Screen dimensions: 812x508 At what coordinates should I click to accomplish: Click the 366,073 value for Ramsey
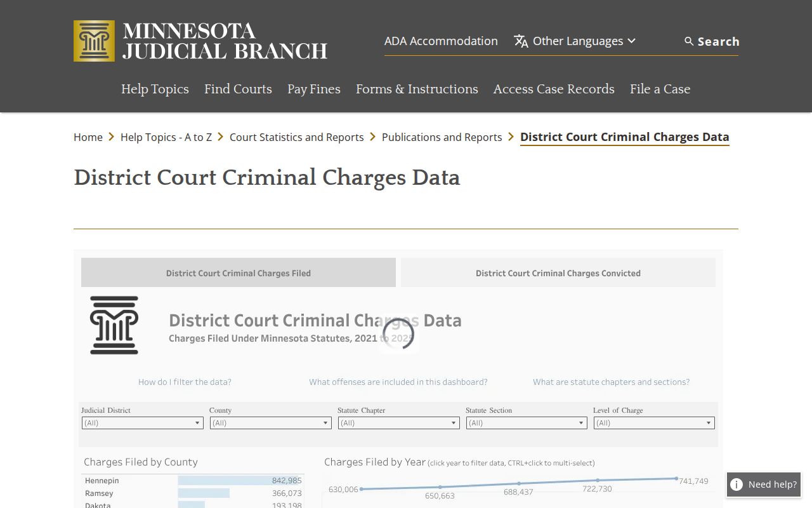[287, 493]
